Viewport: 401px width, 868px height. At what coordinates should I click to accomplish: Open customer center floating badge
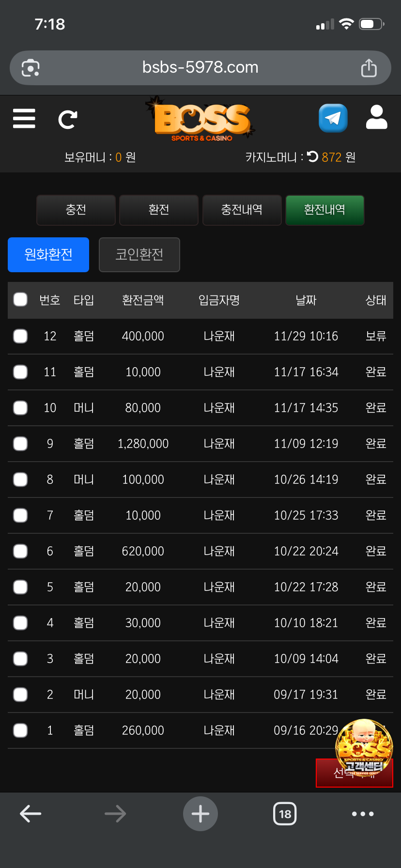(x=364, y=748)
